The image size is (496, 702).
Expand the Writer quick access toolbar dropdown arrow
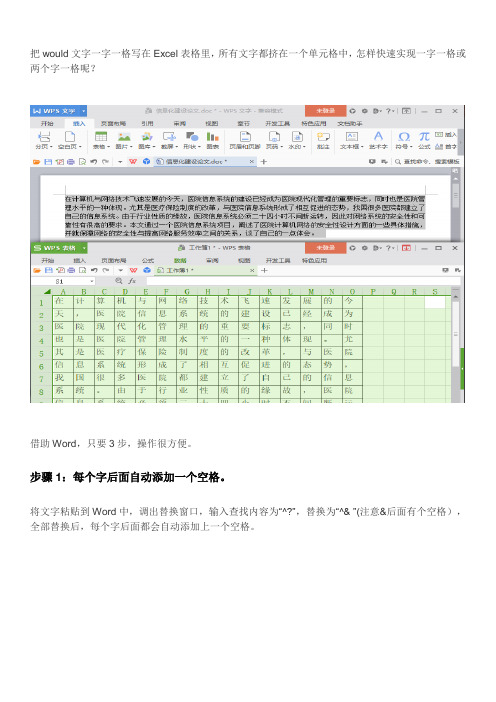[120, 162]
